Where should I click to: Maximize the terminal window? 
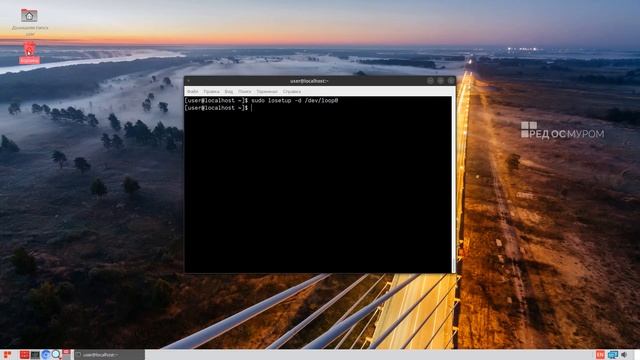point(440,81)
